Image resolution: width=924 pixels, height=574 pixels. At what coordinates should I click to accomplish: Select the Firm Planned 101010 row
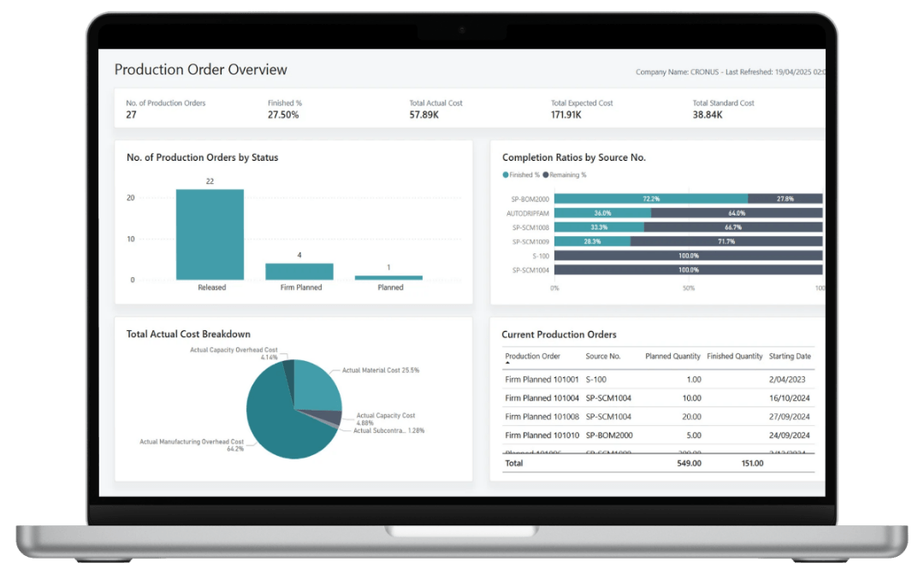pos(658,435)
